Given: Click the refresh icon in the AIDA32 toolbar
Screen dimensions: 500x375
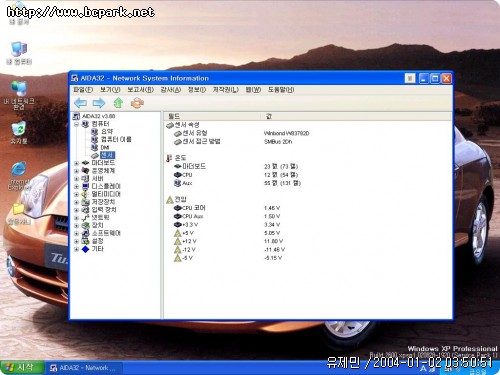Looking at the screenshot, I should pos(137,103).
